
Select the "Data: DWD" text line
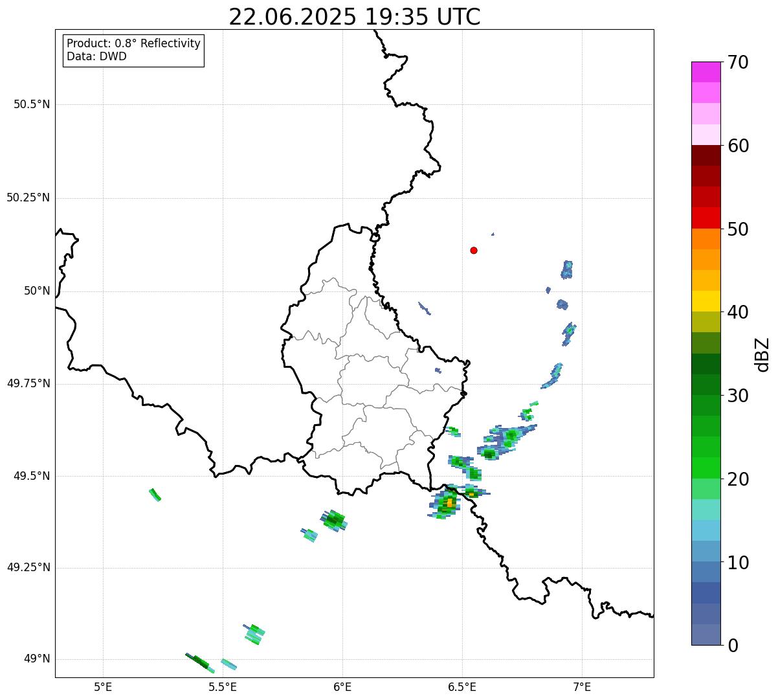pyautogui.click(x=96, y=56)
